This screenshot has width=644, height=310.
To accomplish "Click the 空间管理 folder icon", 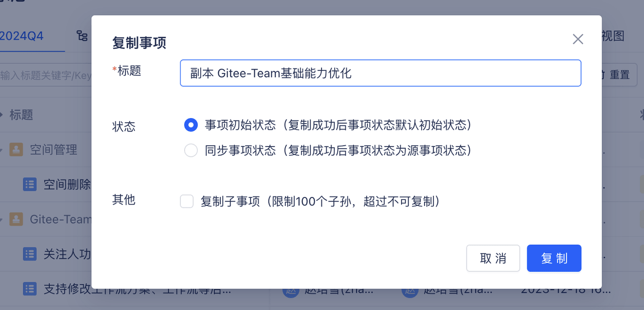I will [16, 149].
